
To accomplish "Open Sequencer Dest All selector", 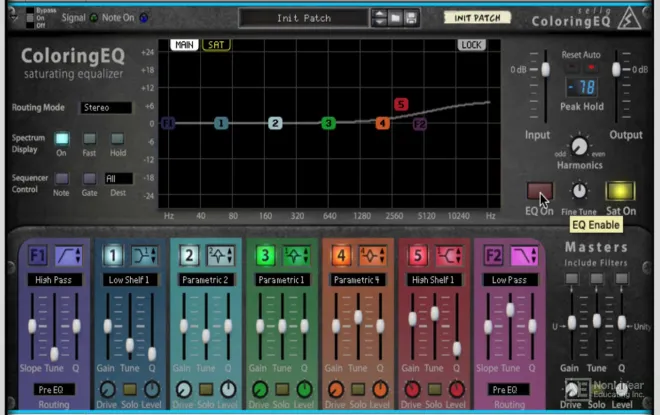I will point(119,178).
